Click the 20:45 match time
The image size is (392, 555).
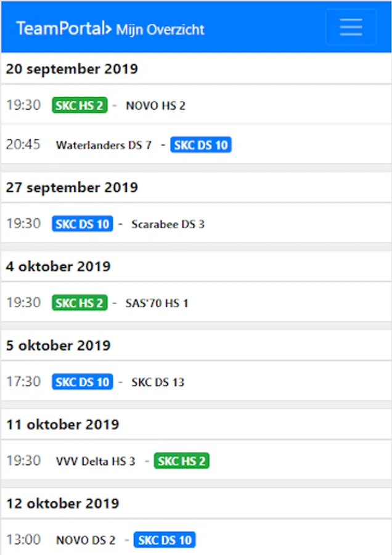23,145
